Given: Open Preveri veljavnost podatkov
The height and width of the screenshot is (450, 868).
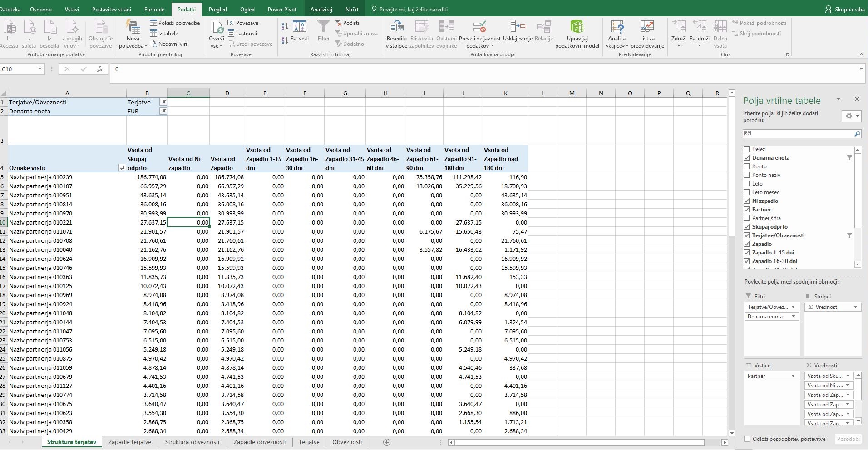Looking at the screenshot, I should tap(479, 34).
